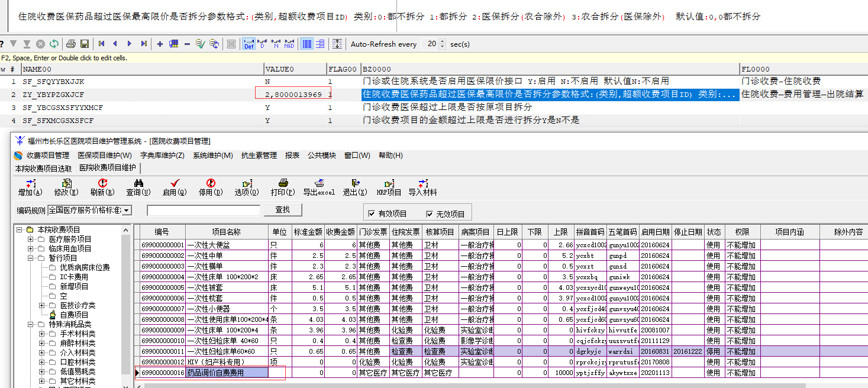
Task: Expand the 医技诊疗类 tree node
Action: (41, 305)
